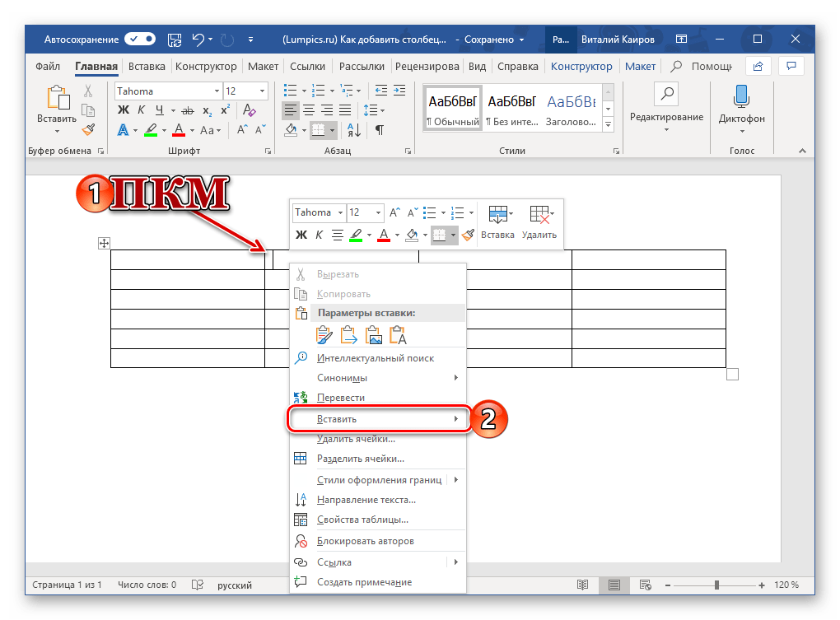This screenshot has width=840, height=620.
Task: Toggle the paragraph marks (¶) display button
Action: point(379,130)
